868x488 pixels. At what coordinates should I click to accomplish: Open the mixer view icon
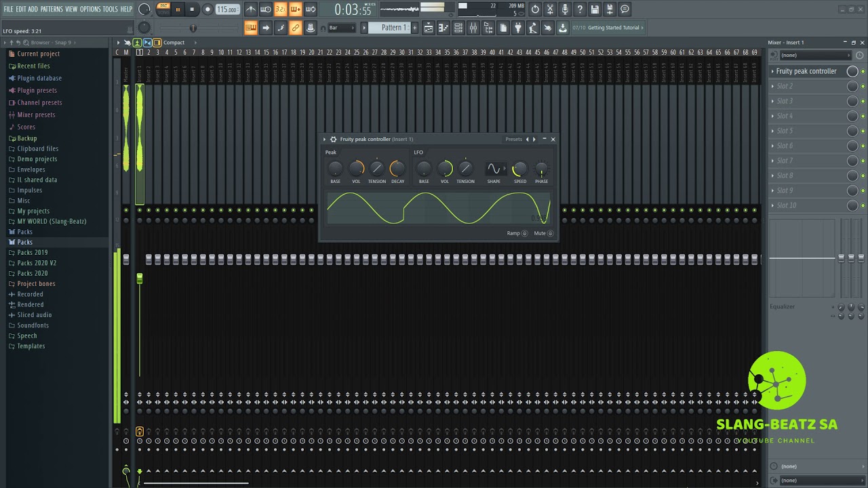(473, 28)
